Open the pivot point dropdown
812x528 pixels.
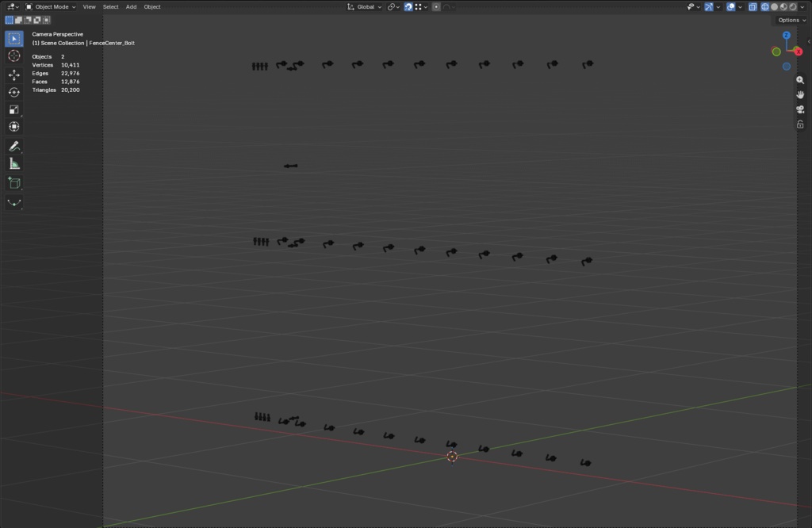point(393,6)
